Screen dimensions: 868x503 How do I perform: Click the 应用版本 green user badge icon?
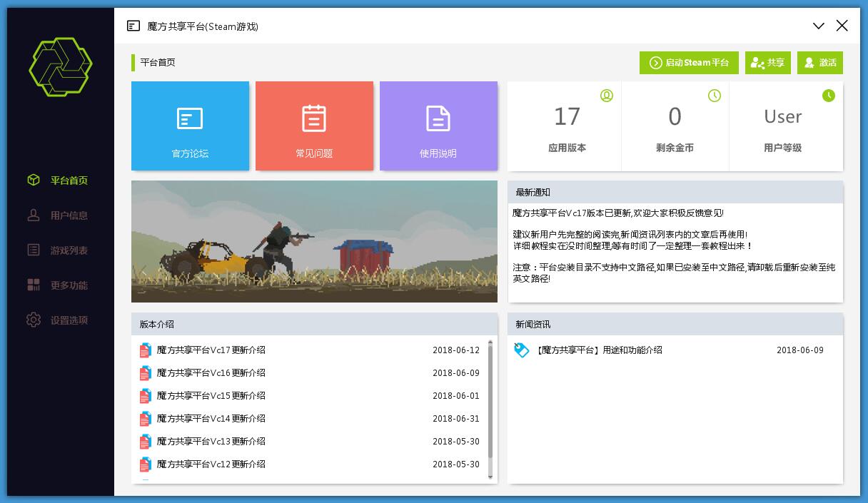pos(607,96)
